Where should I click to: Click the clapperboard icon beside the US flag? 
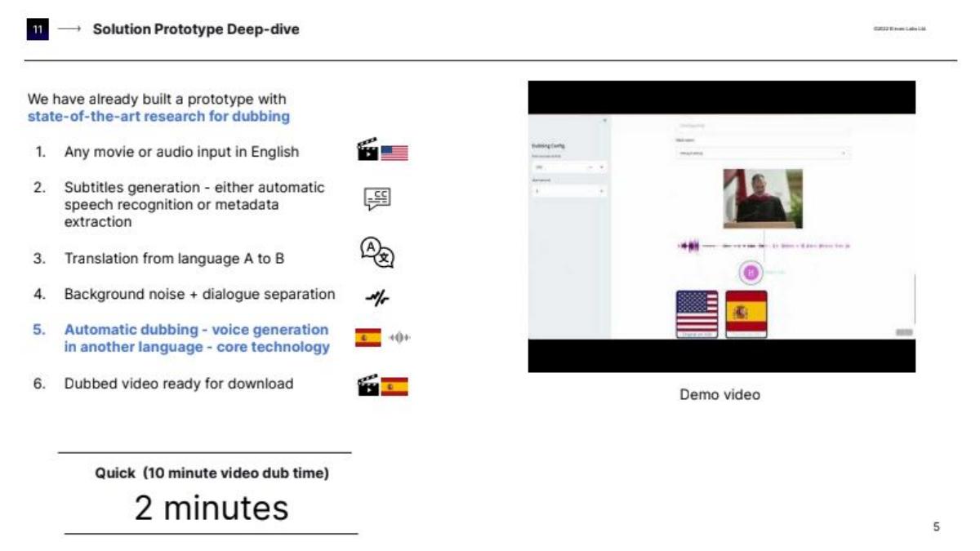[367, 150]
